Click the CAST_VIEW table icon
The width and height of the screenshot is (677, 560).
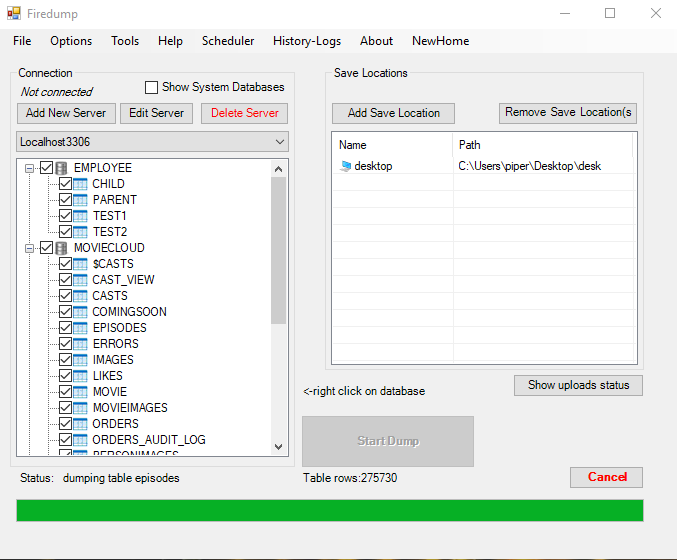[x=80, y=280]
